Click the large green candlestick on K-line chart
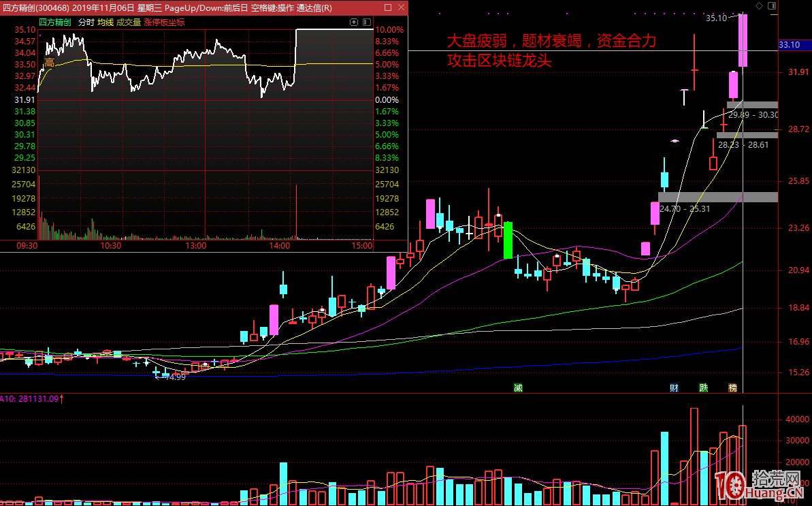 (x=508, y=240)
